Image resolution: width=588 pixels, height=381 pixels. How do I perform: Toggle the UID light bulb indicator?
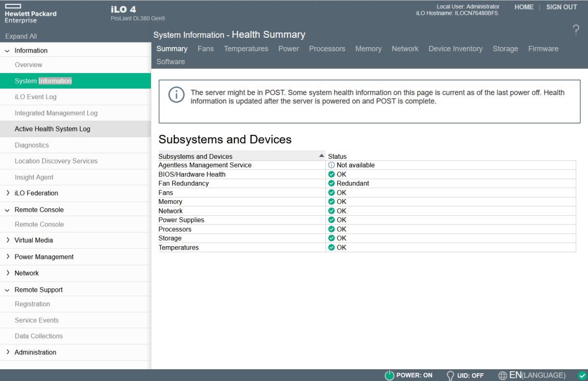coord(450,376)
